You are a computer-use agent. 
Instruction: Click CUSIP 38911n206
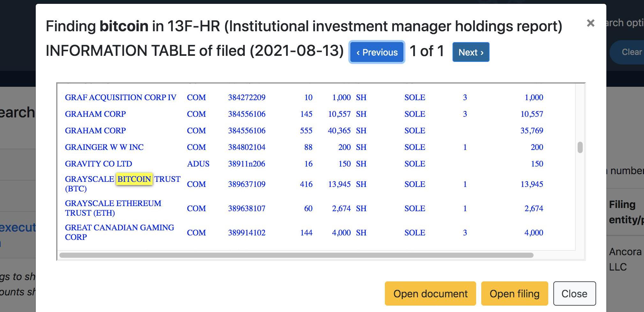tap(247, 164)
